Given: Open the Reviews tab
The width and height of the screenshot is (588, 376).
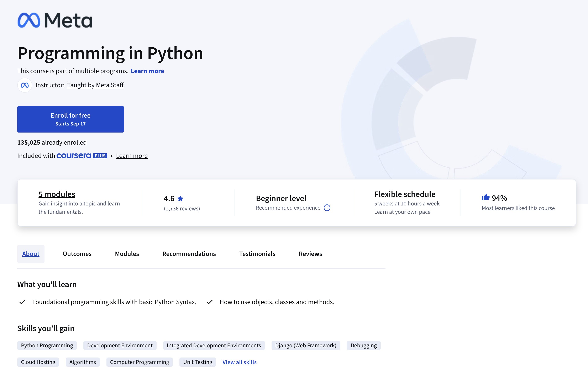Looking at the screenshot, I should coord(310,254).
